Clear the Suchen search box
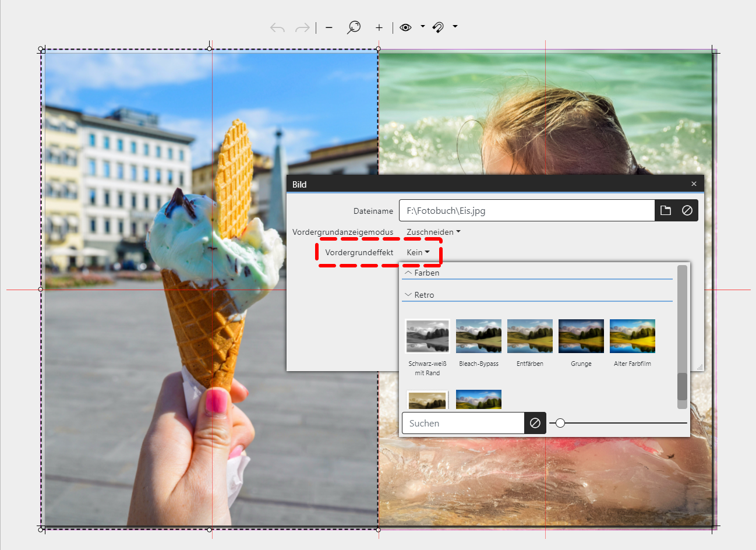The image size is (756, 550). point(535,423)
